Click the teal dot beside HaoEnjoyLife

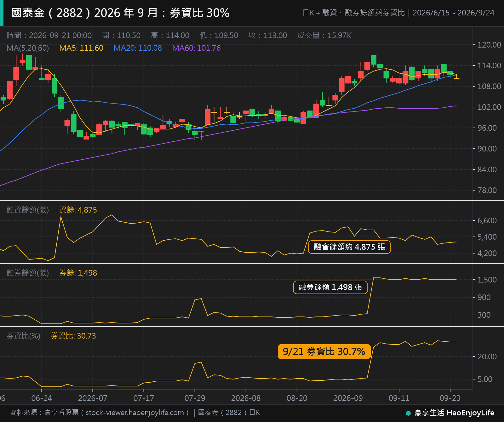tap(408, 413)
